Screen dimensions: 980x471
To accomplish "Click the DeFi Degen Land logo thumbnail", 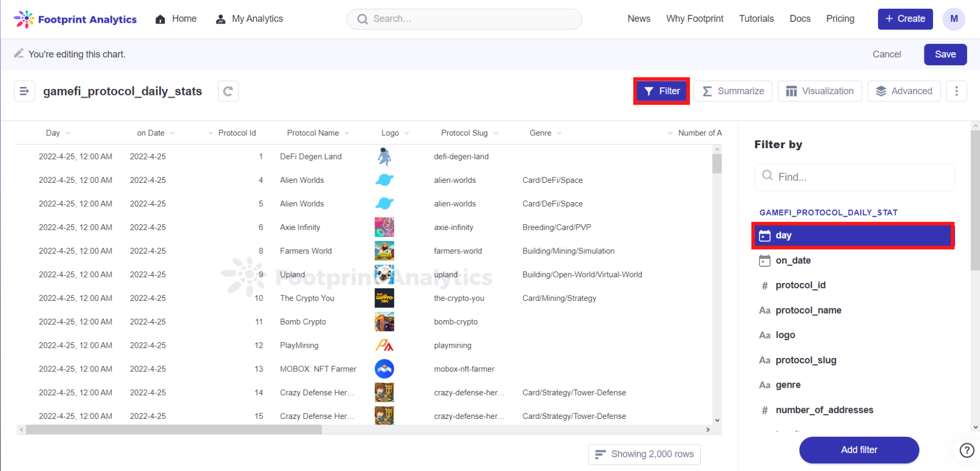I will (384, 156).
